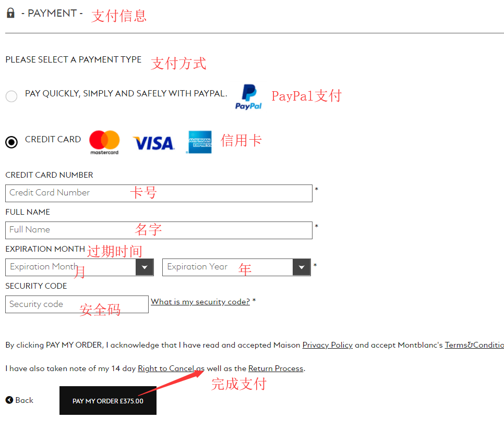Click the Expiration Month select field
The height and width of the screenshot is (431, 504).
coord(79,267)
